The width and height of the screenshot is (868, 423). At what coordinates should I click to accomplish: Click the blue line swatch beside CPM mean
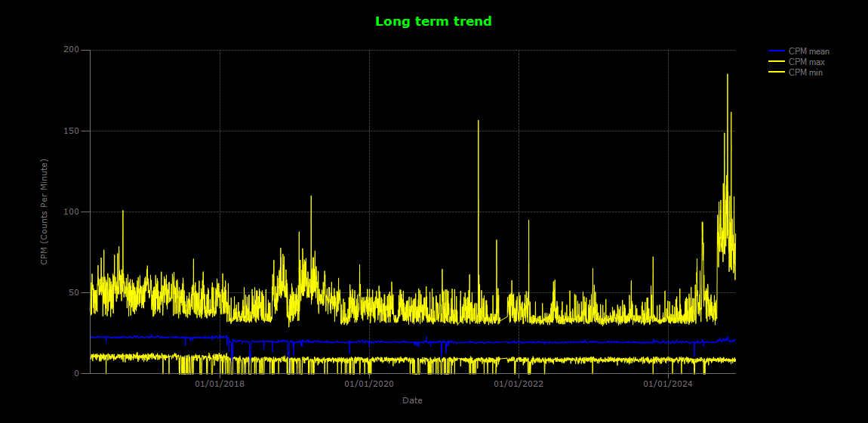point(777,51)
